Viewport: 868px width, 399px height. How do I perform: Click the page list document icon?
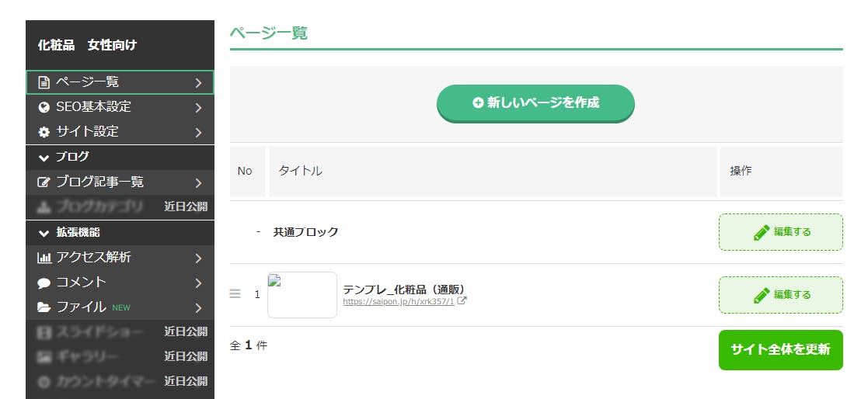point(44,82)
